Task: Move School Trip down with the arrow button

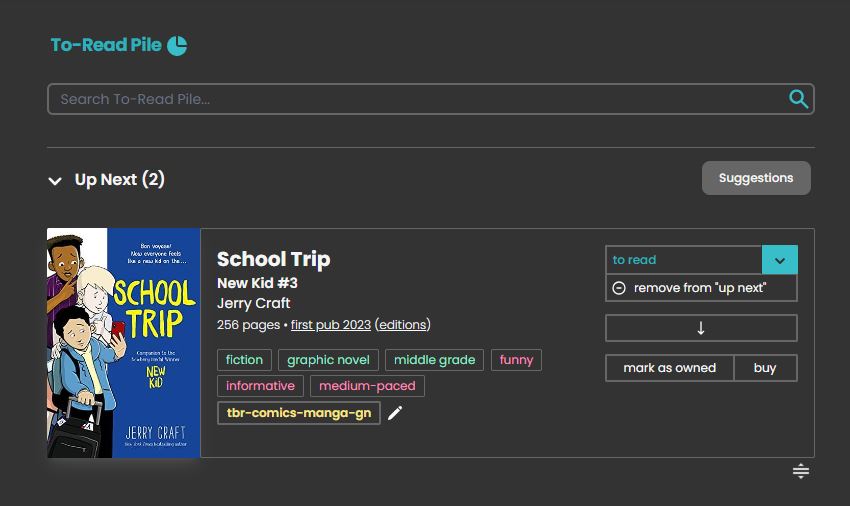Action: tap(700, 328)
